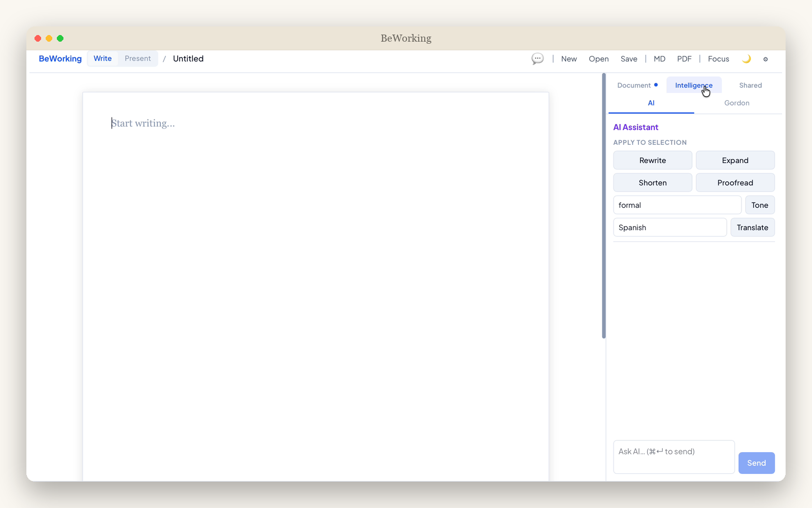
Task: Click the red close window button
Action: 38,39
